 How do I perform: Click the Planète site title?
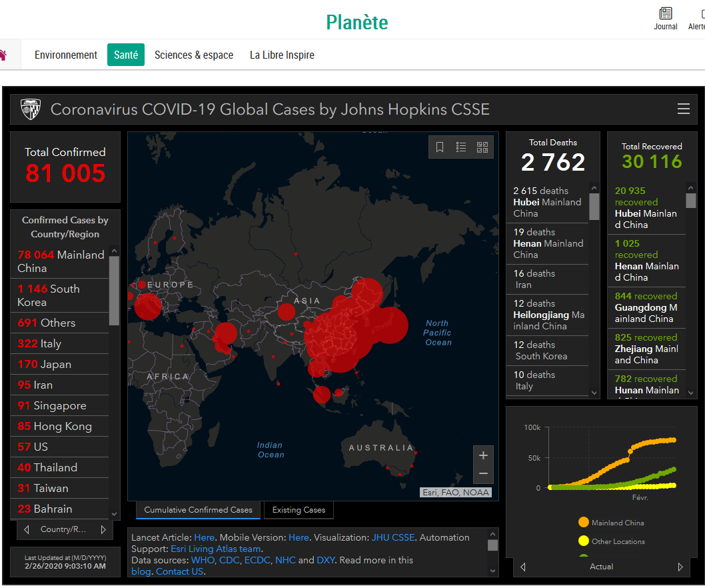pos(357,23)
